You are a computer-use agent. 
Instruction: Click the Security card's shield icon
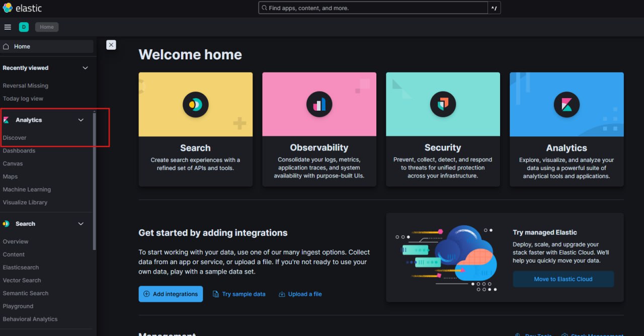(443, 105)
